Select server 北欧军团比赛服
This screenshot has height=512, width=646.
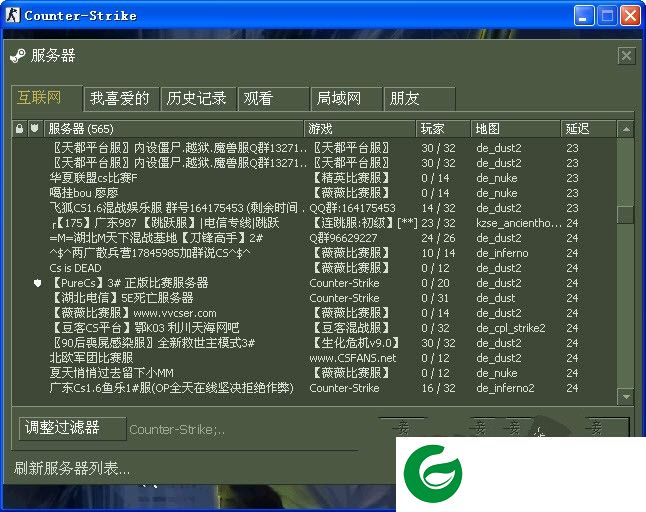(314, 358)
